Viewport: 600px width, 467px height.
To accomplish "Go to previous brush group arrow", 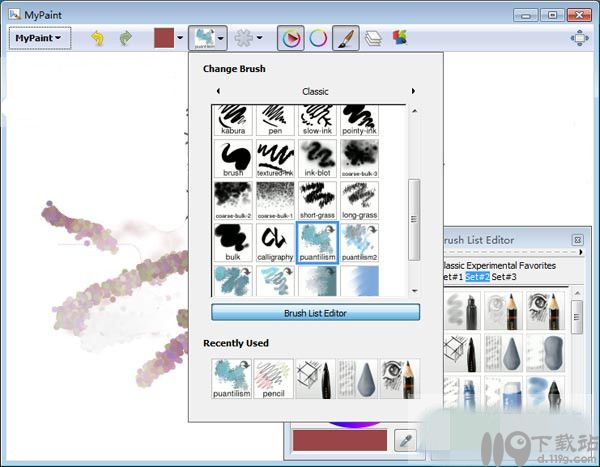I will [218, 91].
